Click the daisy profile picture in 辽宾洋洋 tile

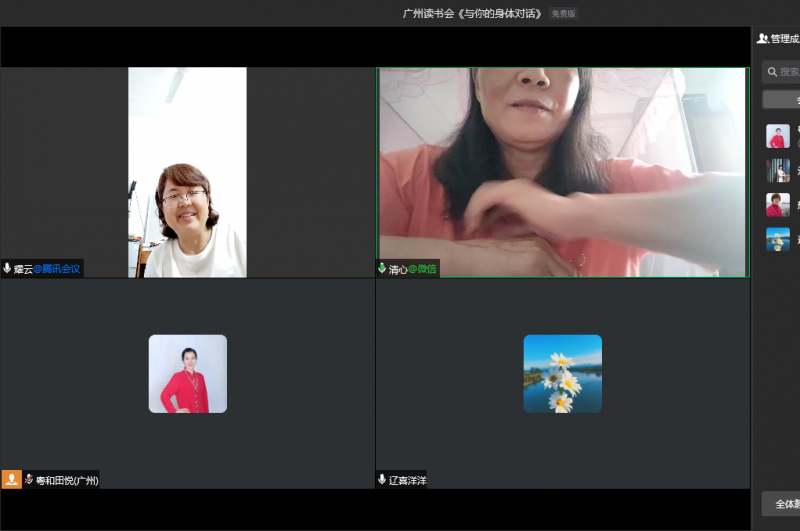click(x=562, y=374)
